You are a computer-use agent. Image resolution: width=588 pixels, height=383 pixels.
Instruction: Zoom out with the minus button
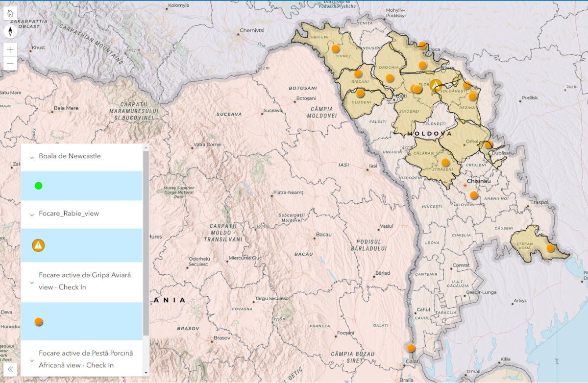click(x=10, y=64)
